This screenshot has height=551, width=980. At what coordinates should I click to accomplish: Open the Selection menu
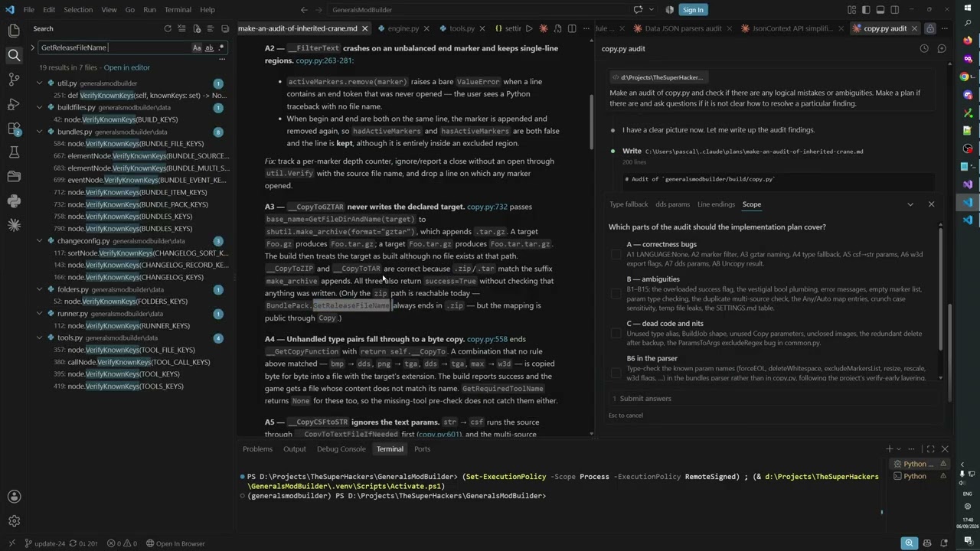78,10
